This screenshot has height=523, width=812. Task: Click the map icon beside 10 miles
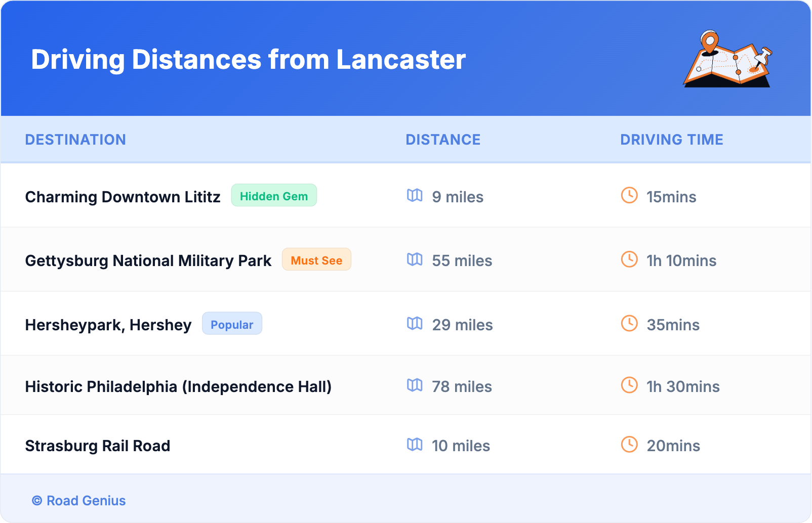pos(415,445)
